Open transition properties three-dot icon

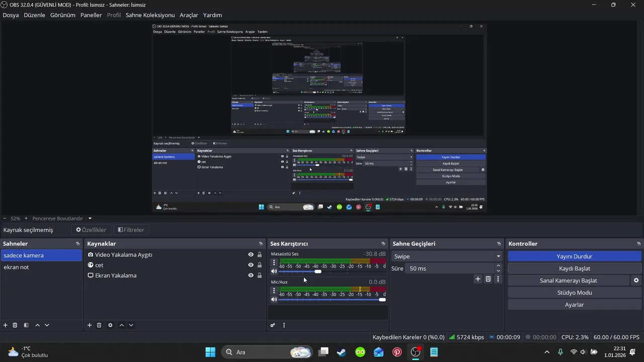point(498,279)
